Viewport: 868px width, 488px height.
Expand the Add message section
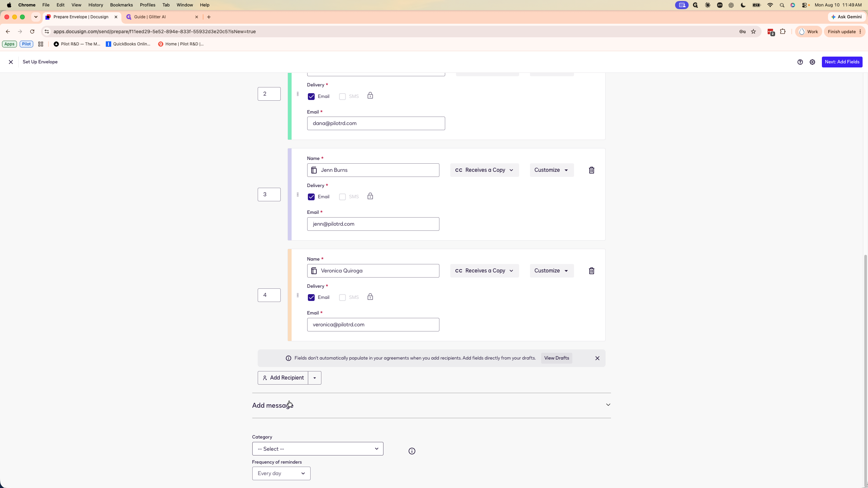(431, 405)
